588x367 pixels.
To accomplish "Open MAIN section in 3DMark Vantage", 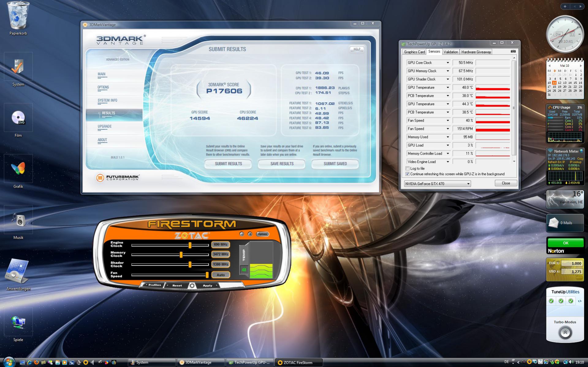I will point(114,75).
